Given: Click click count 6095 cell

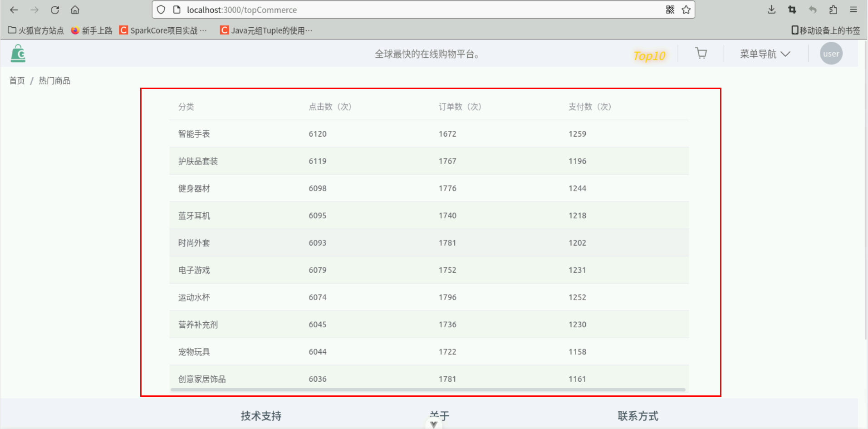Looking at the screenshot, I should click(x=318, y=216).
